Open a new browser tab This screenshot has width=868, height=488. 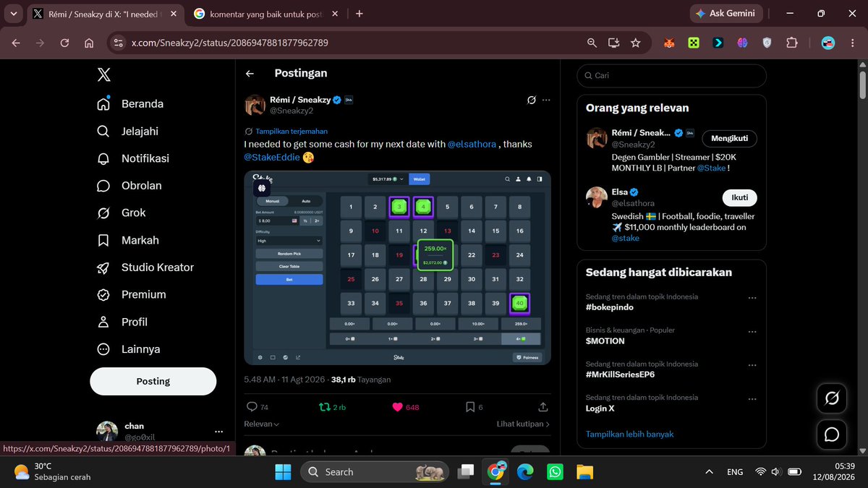click(359, 14)
